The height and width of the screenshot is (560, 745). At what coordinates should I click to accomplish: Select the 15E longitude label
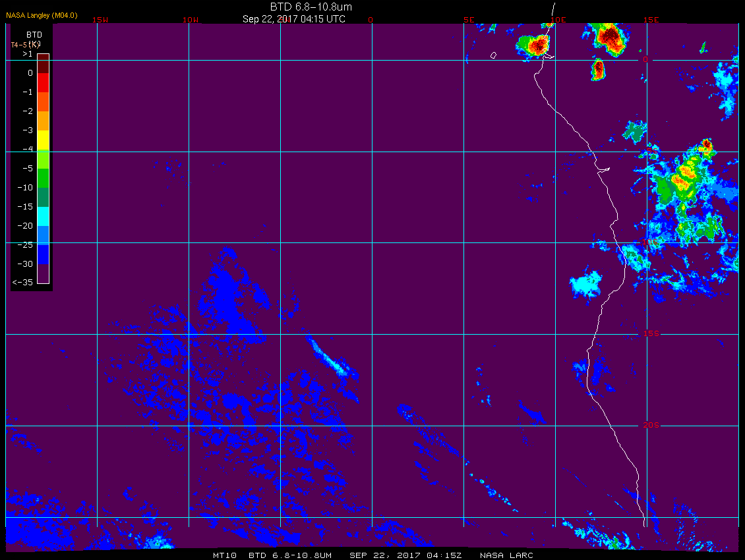coord(651,20)
